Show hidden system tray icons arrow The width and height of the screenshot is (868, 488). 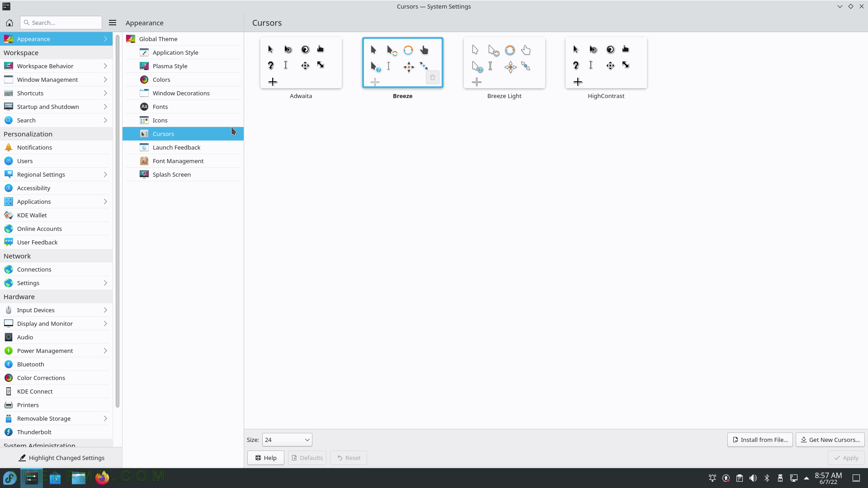(x=807, y=478)
